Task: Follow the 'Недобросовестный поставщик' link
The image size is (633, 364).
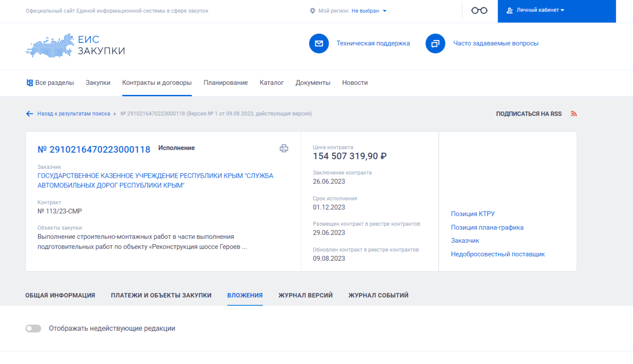Action: click(498, 254)
